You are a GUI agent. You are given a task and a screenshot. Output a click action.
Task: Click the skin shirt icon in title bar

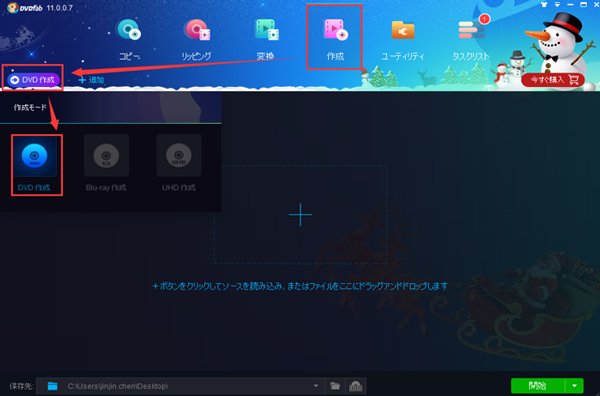click(545, 5)
